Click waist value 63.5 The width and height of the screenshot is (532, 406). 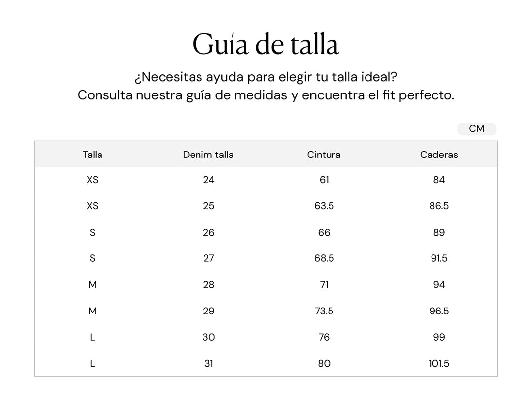tap(324, 206)
